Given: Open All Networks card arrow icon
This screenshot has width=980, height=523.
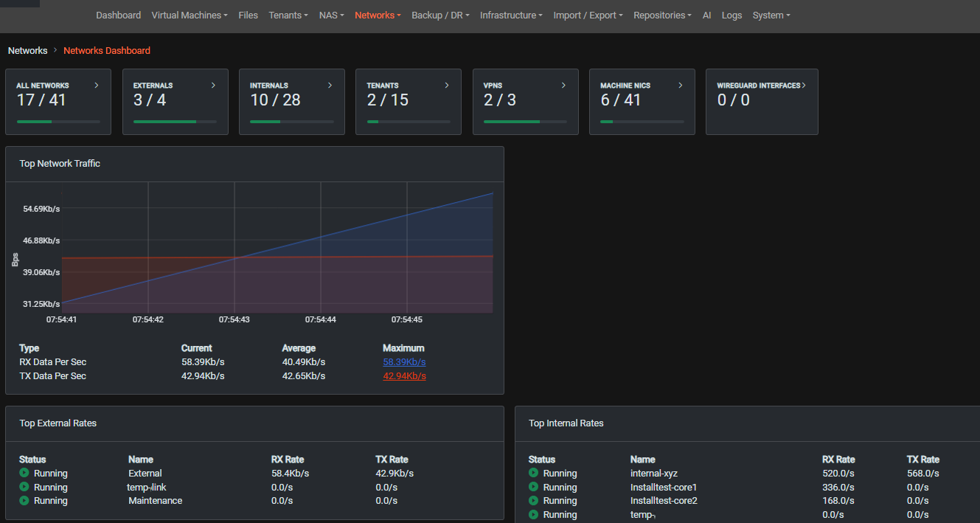Looking at the screenshot, I should 97,86.
